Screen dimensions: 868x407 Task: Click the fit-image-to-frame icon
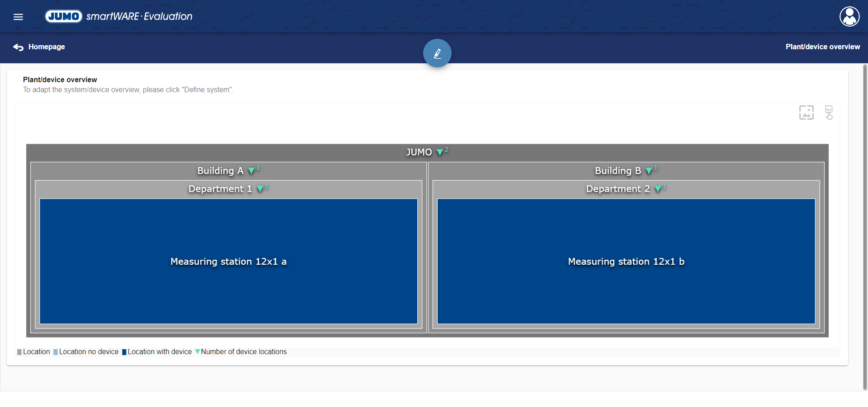pyautogui.click(x=806, y=112)
